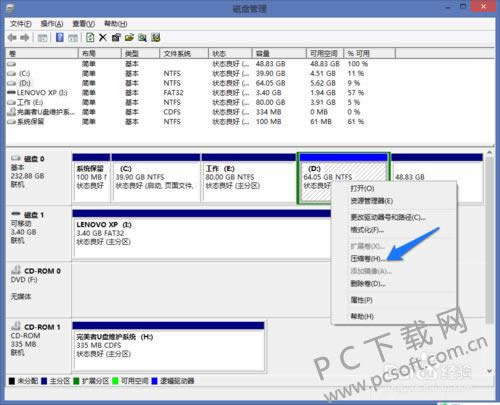
Task: Select the 工作 (E:) partition block
Action: 249,177
